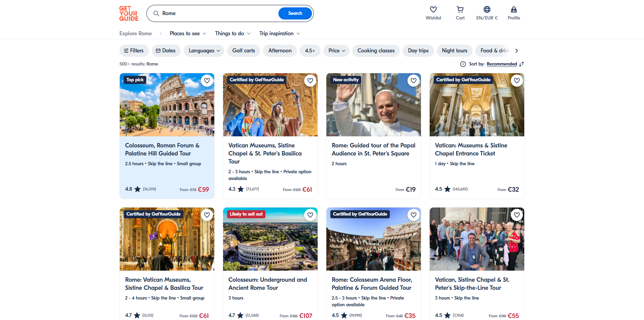Open the Filters panel

(134, 51)
